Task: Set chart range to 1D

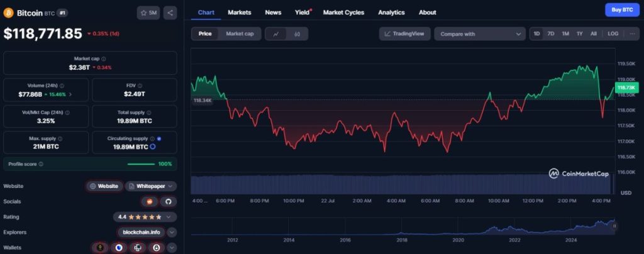Action: 536,34
